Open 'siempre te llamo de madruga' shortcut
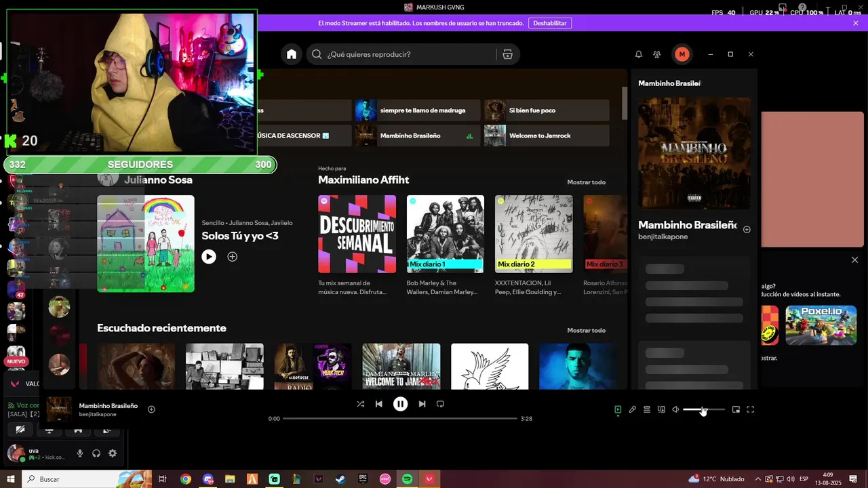The image size is (868, 488). (x=418, y=110)
